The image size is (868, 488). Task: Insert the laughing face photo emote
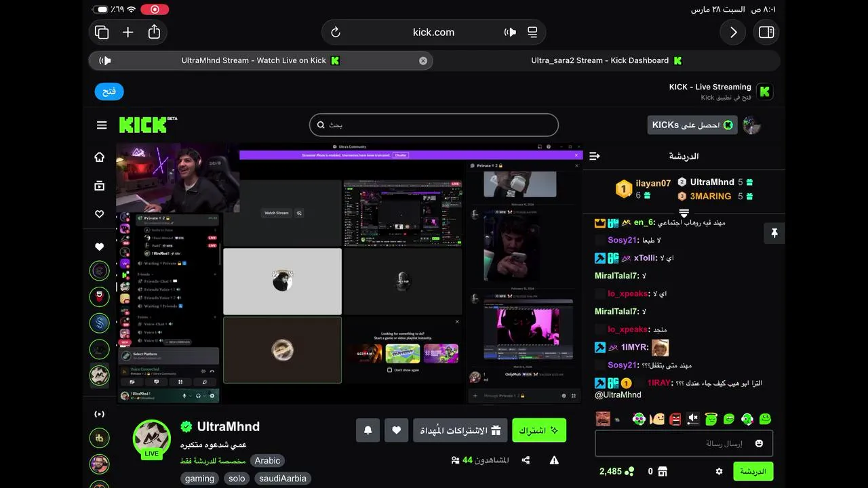[603, 419]
